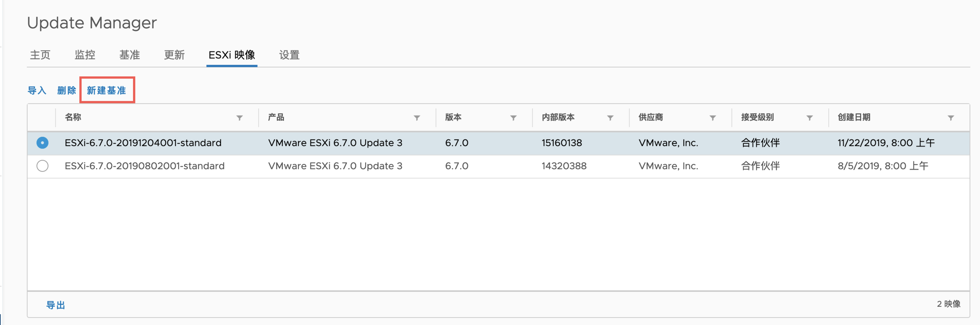Open the 监控 tab
Screen dimensions: 980x325
tap(85, 55)
